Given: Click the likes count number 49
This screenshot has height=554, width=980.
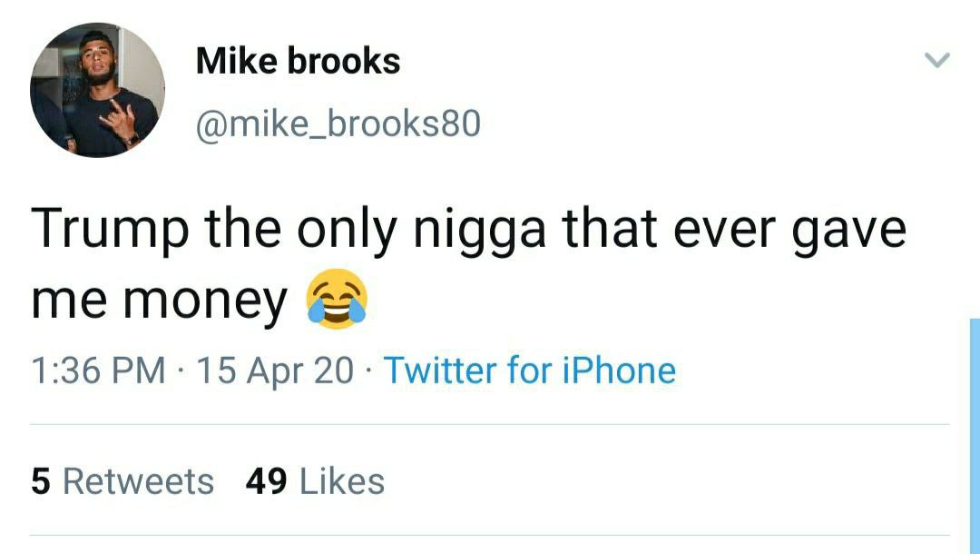Looking at the screenshot, I should (x=266, y=480).
